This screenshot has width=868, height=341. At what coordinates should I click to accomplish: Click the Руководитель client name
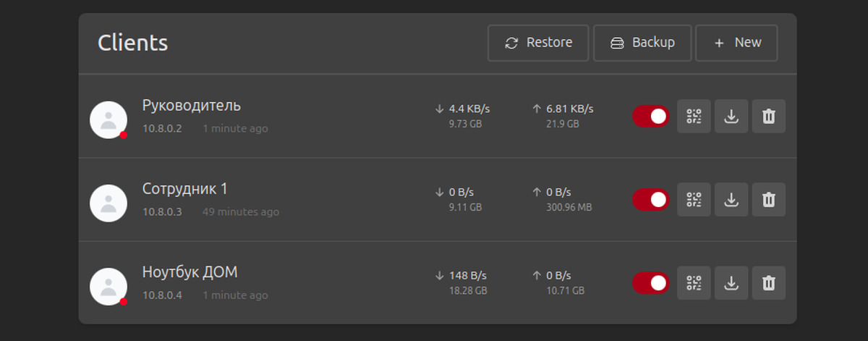[x=192, y=106]
